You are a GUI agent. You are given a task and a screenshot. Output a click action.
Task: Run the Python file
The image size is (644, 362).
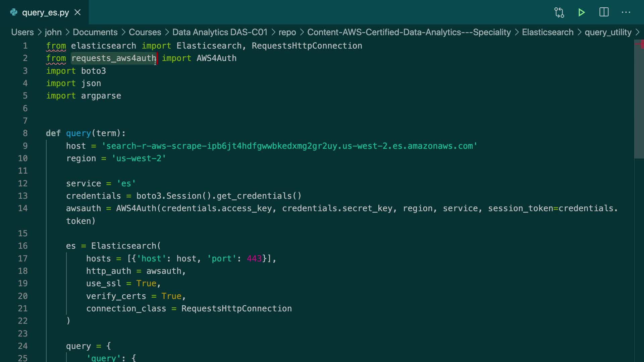(x=582, y=12)
